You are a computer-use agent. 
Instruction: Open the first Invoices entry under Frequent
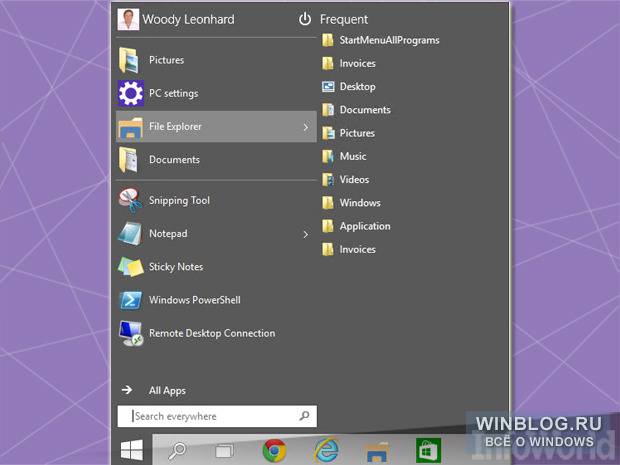point(357,63)
